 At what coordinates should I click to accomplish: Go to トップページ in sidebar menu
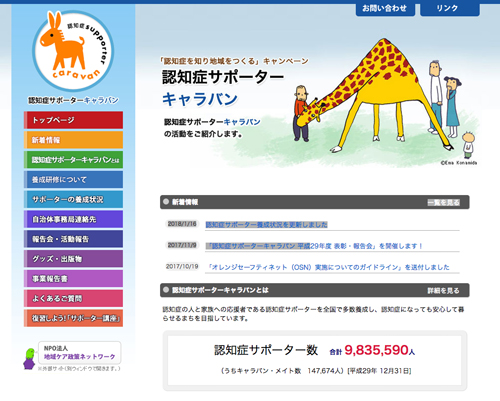(73, 120)
